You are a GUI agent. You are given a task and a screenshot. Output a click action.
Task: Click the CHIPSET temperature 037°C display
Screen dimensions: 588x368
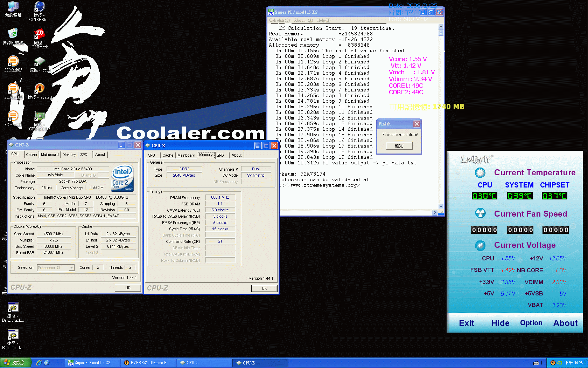click(554, 196)
